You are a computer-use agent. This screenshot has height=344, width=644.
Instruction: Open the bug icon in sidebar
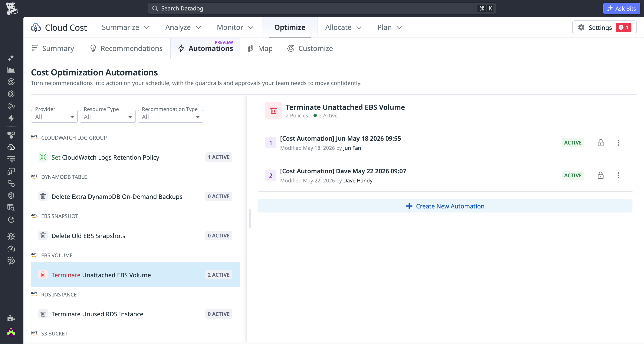(x=11, y=236)
